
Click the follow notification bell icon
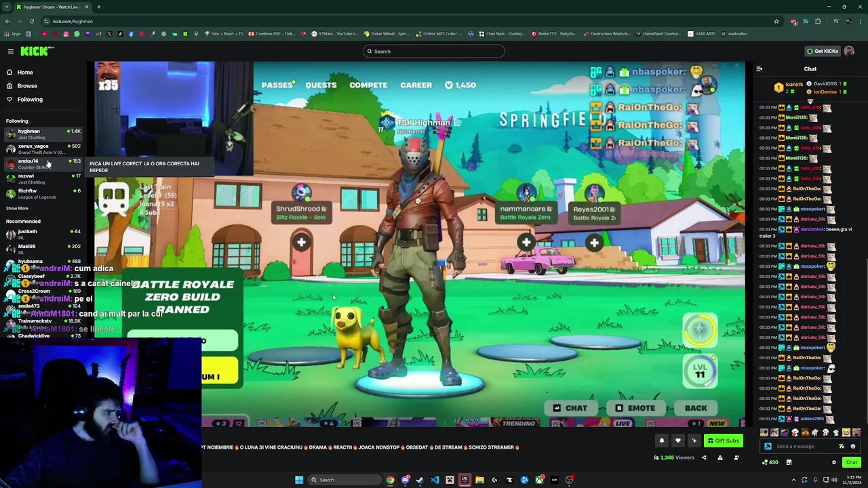(662, 441)
